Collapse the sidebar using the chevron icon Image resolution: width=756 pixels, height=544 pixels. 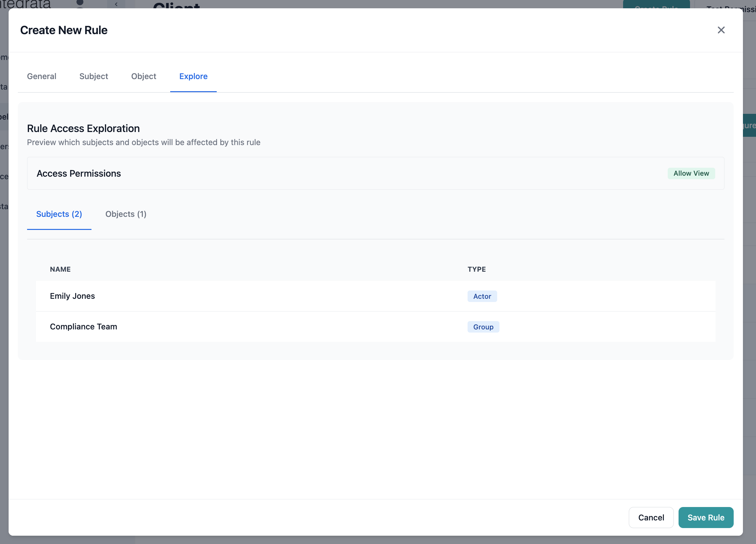coord(116,4)
